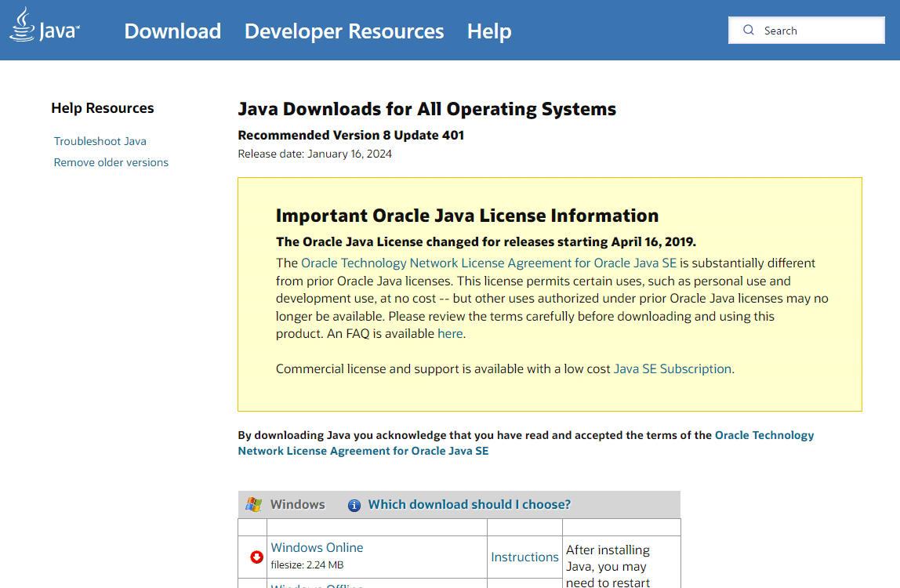This screenshot has height=588, width=900.
Task: Download Windows Online installer link
Action: click(x=317, y=548)
